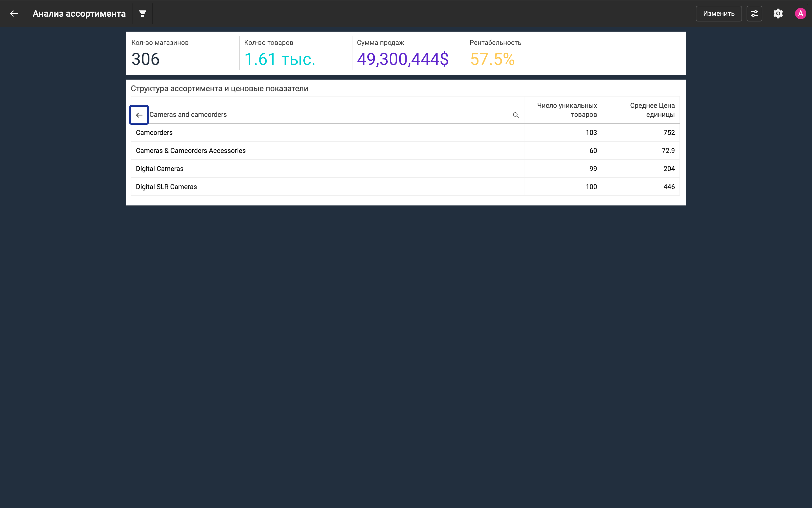The width and height of the screenshot is (812, 508).
Task: Click the Сумма продаж value 49,300,444$
Action: pyautogui.click(x=403, y=59)
